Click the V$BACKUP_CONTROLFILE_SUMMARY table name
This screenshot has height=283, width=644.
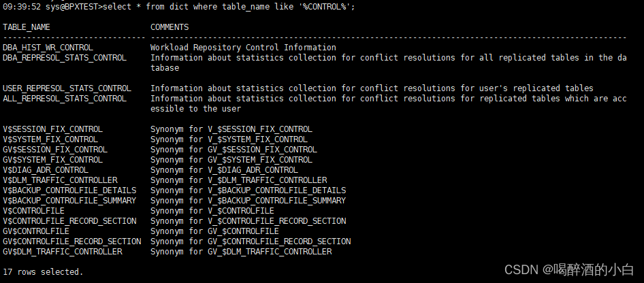[x=69, y=201]
